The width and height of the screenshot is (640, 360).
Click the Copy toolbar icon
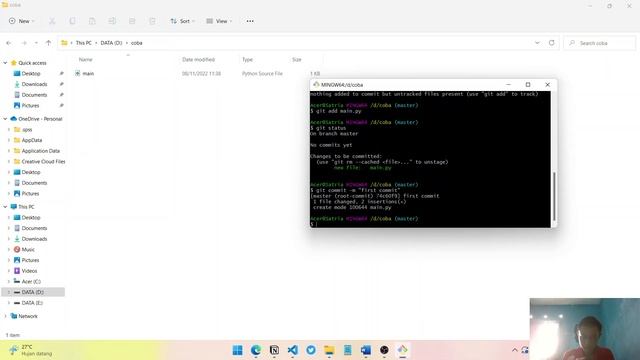pyautogui.click(x=72, y=21)
